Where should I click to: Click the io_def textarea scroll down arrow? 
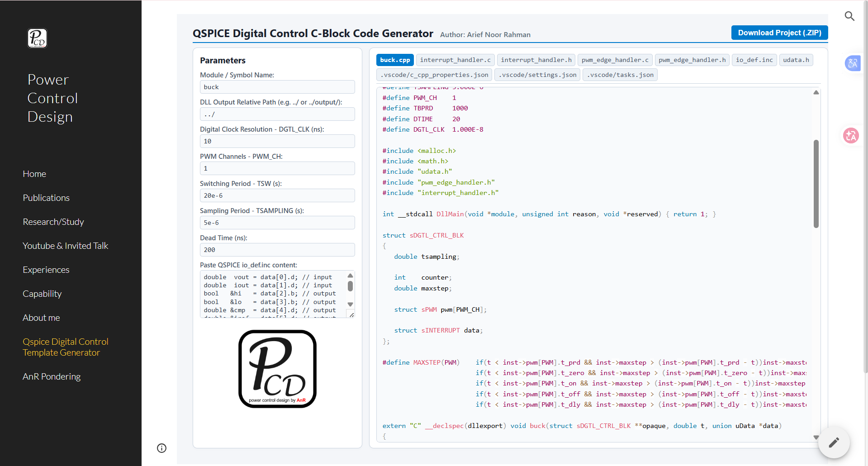pos(350,304)
